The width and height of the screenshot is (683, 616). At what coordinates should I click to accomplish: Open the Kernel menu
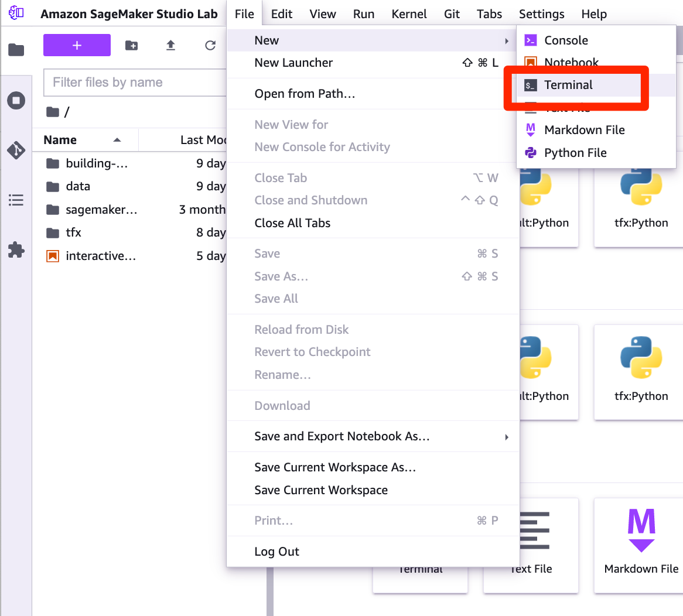point(409,14)
